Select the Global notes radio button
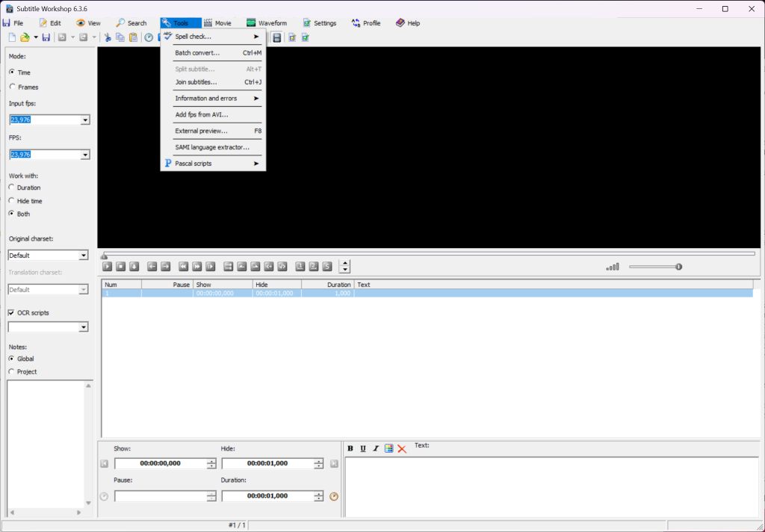 tap(12, 359)
